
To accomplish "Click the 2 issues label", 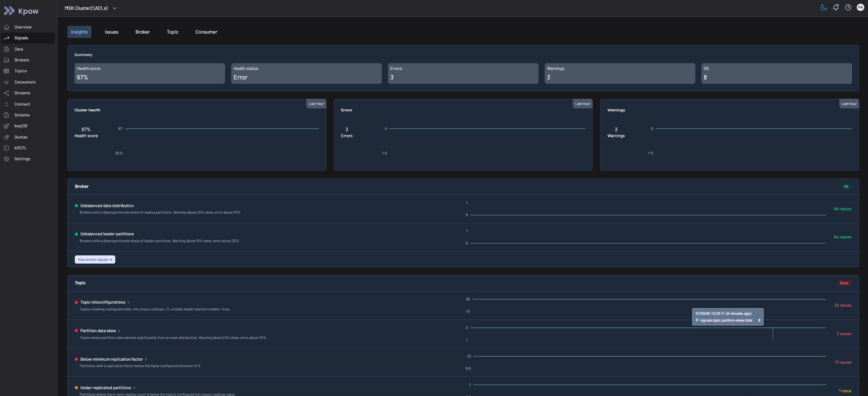I will point(844,334).
